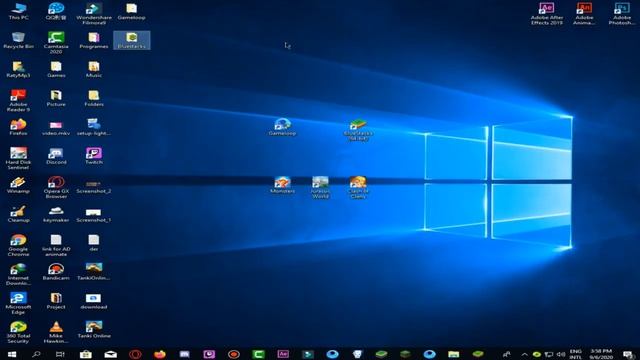Select the Project folder icon
The width and height of the screenshot is (640, 360).
click(x=56, y=301)
